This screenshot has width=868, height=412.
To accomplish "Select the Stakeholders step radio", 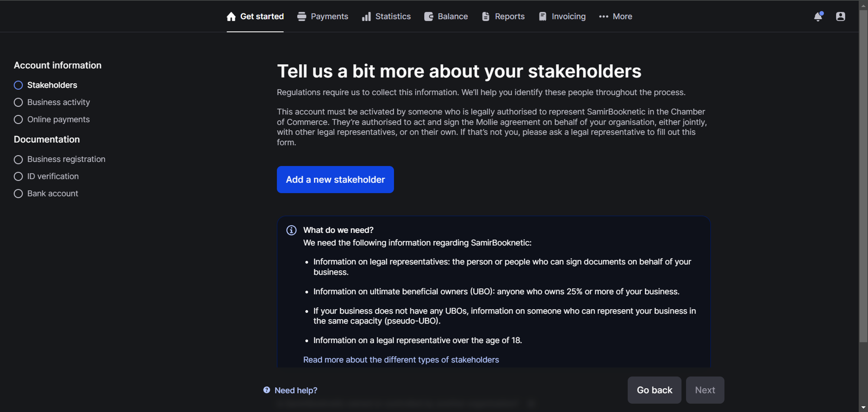I will pyautogui.click(x=18, y=85).
